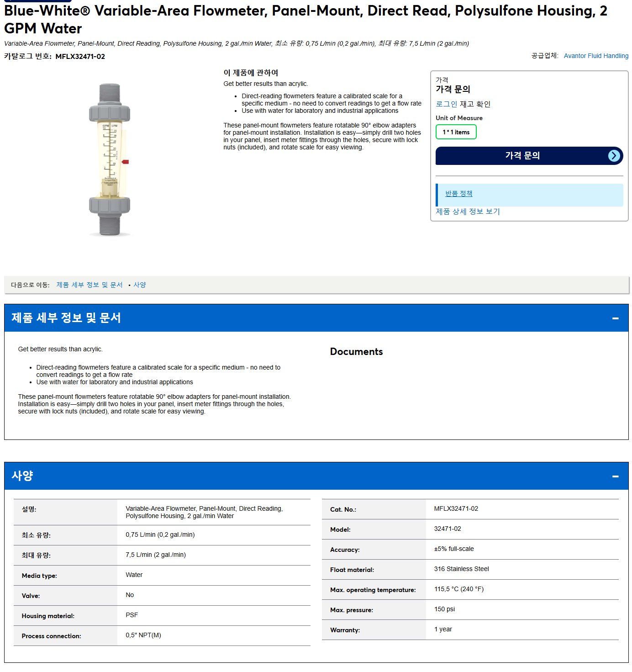632x672 pixels.
Task: Open the 반품 정책 return policy link
Action: click(458, 194)
